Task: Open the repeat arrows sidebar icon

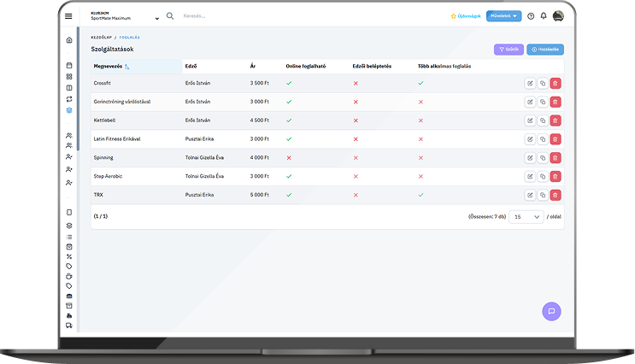Action: (x=69, y=99)
